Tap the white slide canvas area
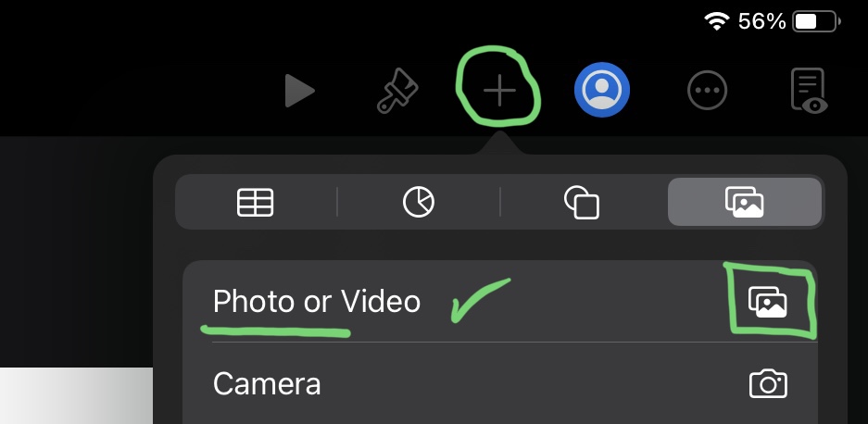868x424 pixels. pos(76,395)
